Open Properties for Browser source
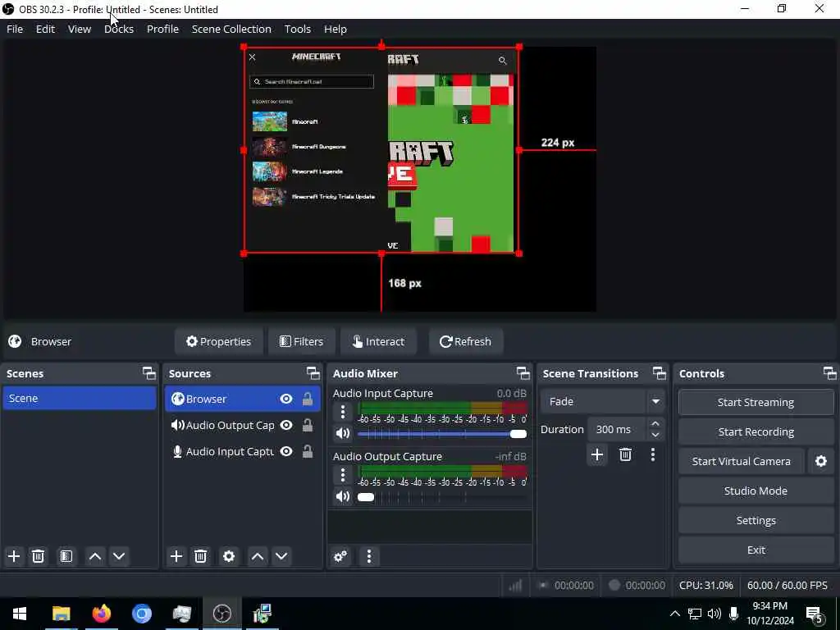Screen dimensions: 840x630 point(218,341)
